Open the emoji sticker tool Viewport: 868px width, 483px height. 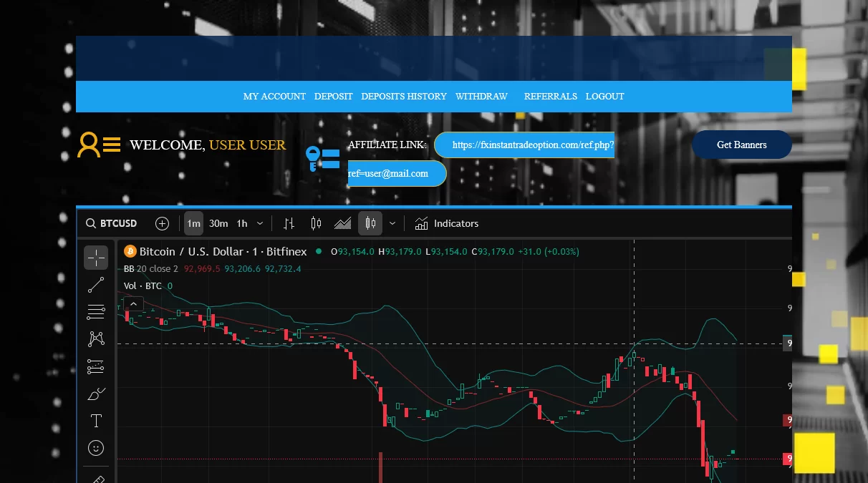(x=96, y=448)
